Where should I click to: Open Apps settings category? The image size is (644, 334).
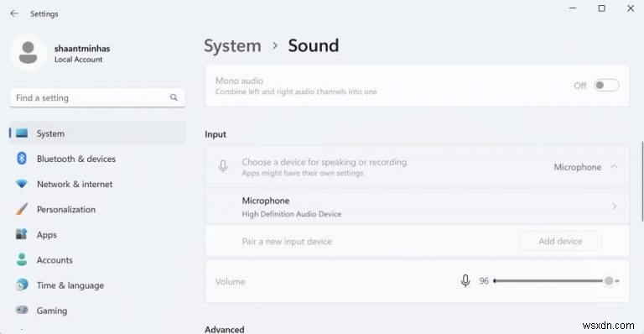pos(97,235)
